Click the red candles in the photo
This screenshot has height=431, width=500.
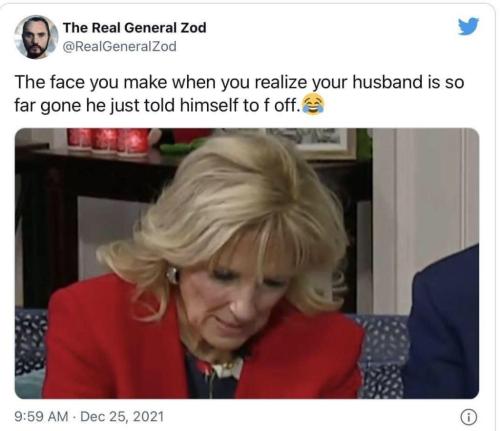(108, 140)
